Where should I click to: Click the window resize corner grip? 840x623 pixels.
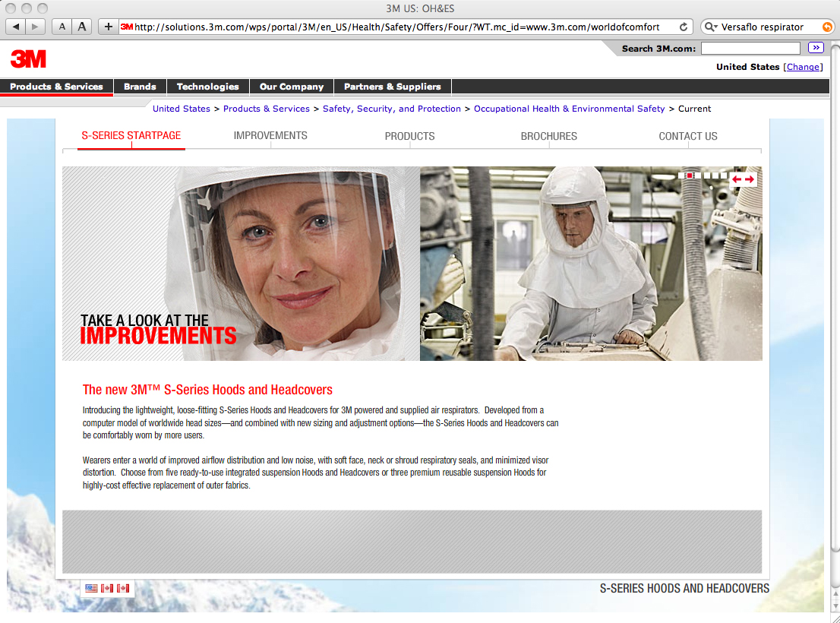(x=835, y=618)
